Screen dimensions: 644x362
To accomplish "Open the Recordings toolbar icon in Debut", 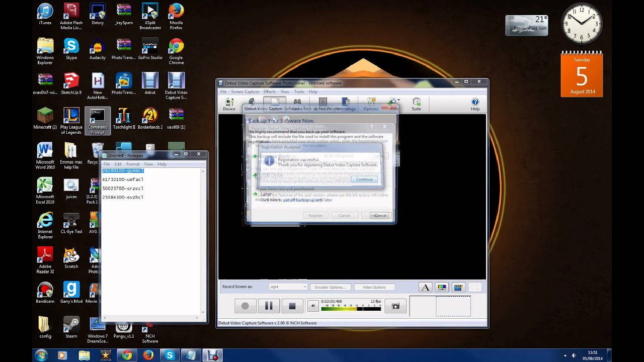I will 346,105.
